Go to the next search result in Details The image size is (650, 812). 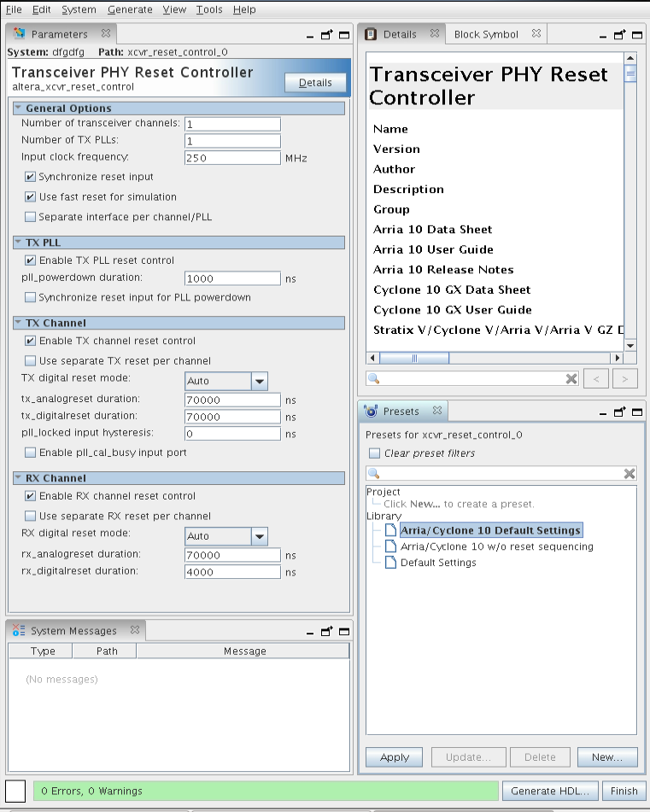624,379
